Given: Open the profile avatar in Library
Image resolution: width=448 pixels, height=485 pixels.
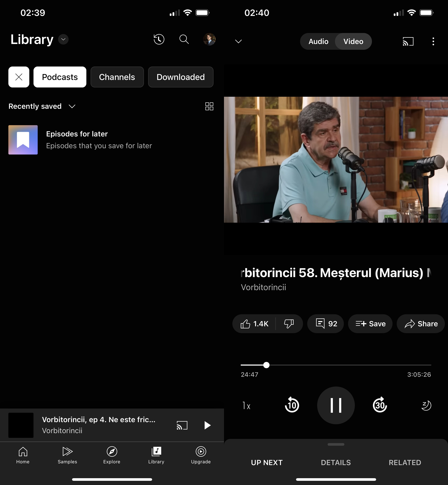Looking at the screenshot, I should (209, 39).
